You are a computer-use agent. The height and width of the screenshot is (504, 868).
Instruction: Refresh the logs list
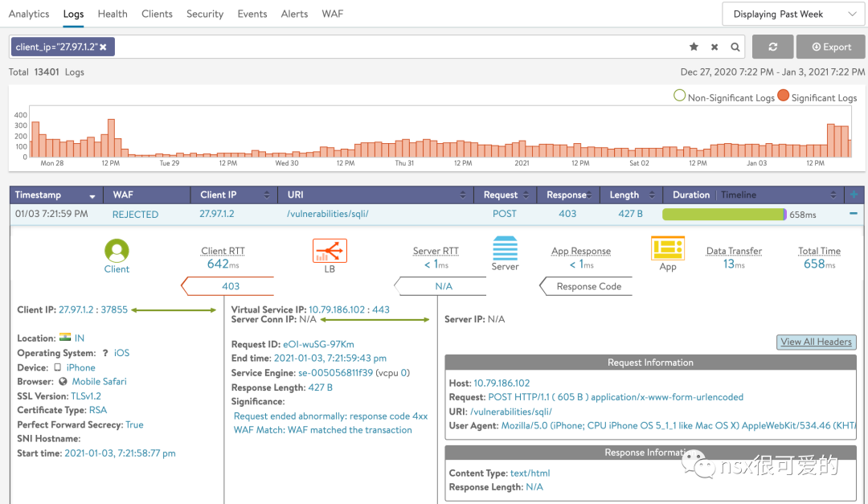click(x=773, y=47)
